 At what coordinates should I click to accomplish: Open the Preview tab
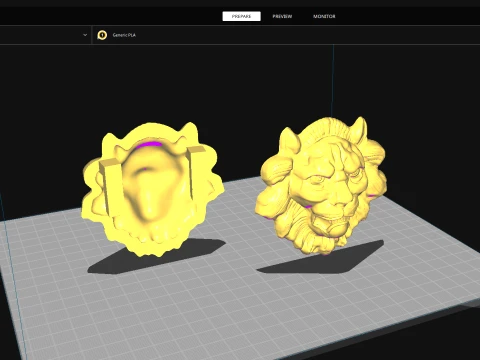(x=282, y=16)
